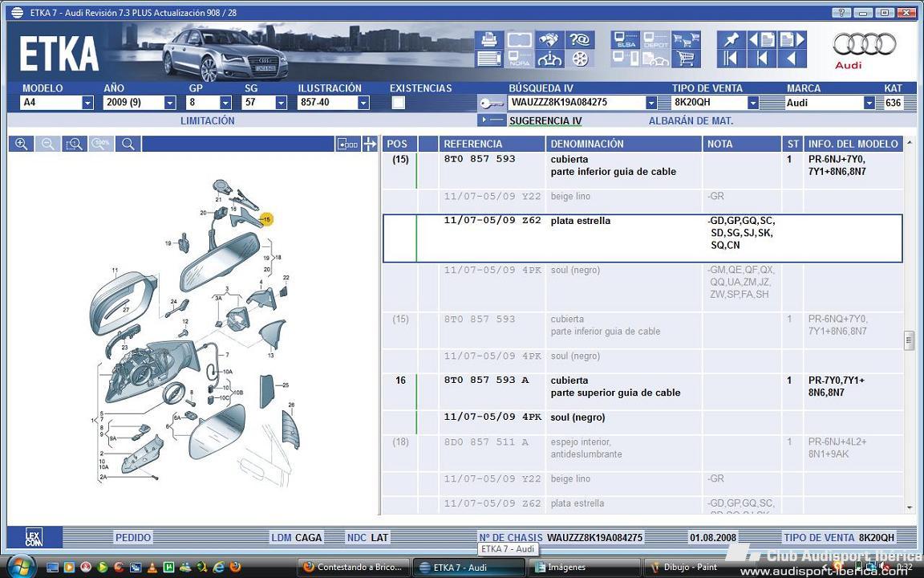924x578 pixels.
Task: Toggle the Existencias checkbox
Action: tap(399, 103)
